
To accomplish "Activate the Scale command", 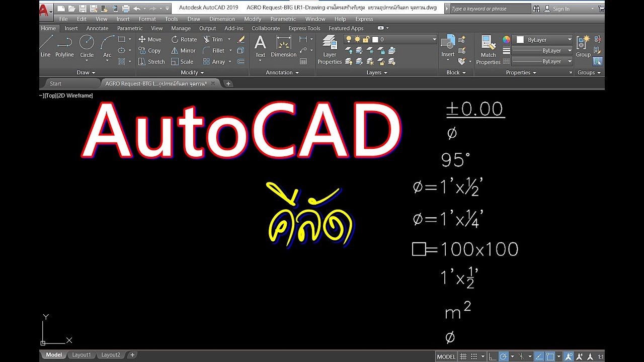I will [x=182, y=61].
